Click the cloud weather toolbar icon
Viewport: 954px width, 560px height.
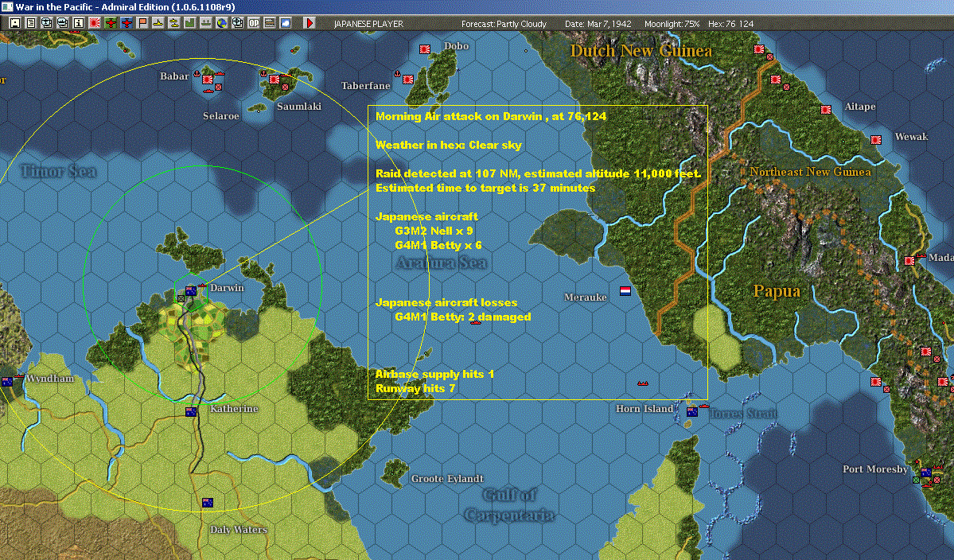286,23
